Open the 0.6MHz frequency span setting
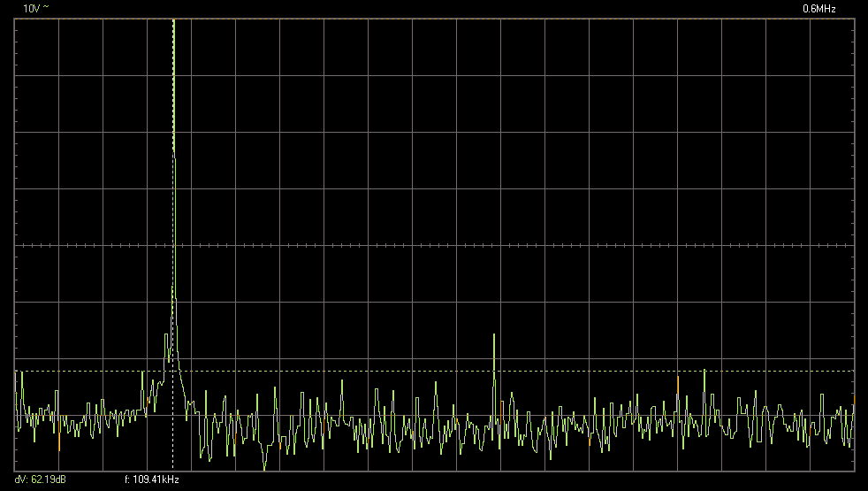 point(819,8)
